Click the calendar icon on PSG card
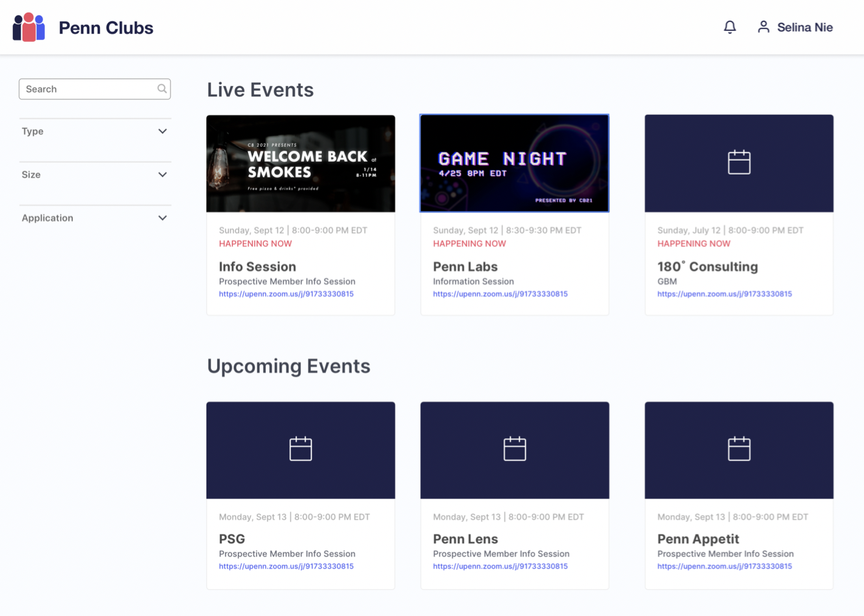Image resolution: width=864 pixels, height=616 pixels. (x=300, y=449)
